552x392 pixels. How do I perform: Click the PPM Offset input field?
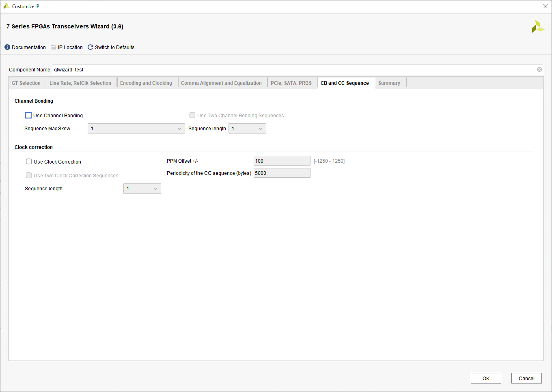pos(282,161)
